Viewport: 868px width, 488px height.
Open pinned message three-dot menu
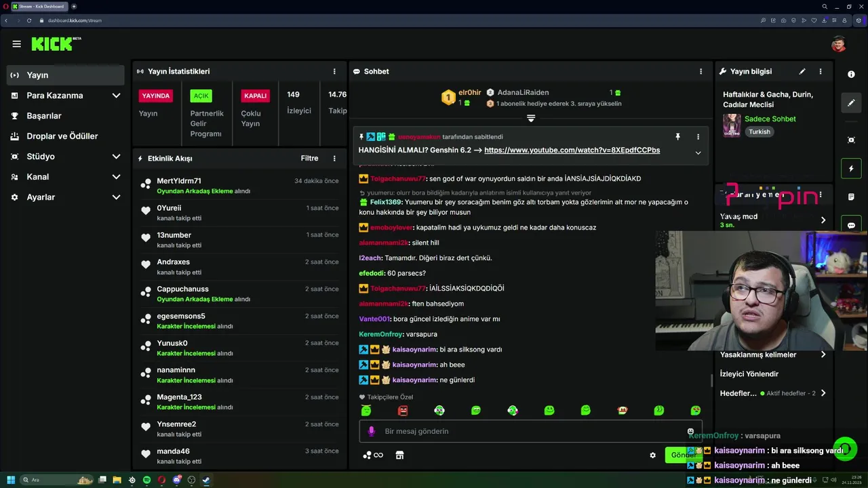[698, 137]
